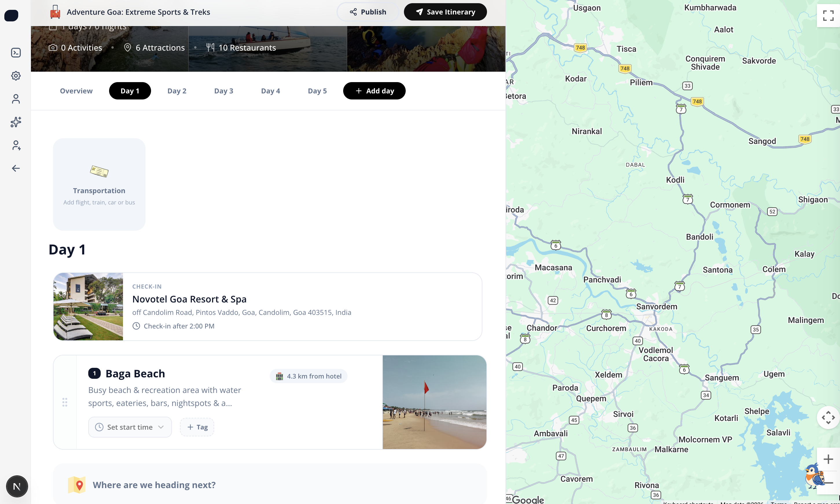The image size is (840, 504).
Task: Click '4.3 km from hotel' badge
Action: click(x=308, y=376)
